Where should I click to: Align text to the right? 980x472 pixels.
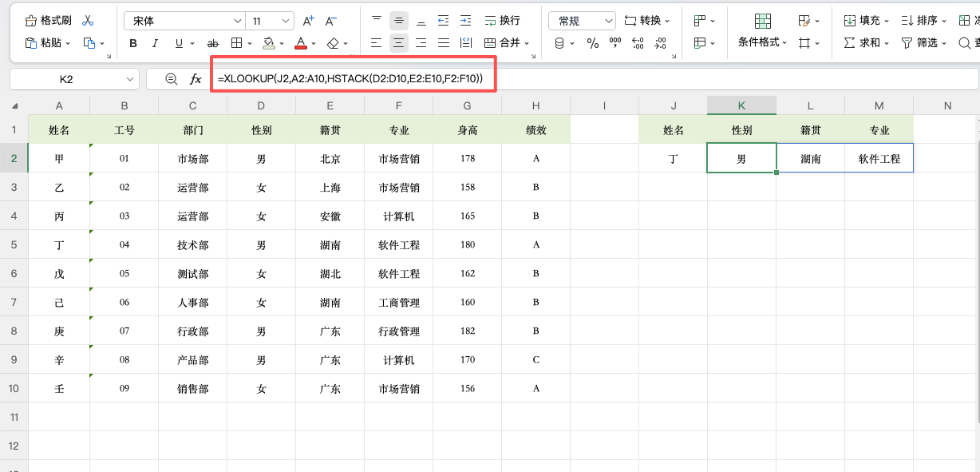[x=421, y=43]
